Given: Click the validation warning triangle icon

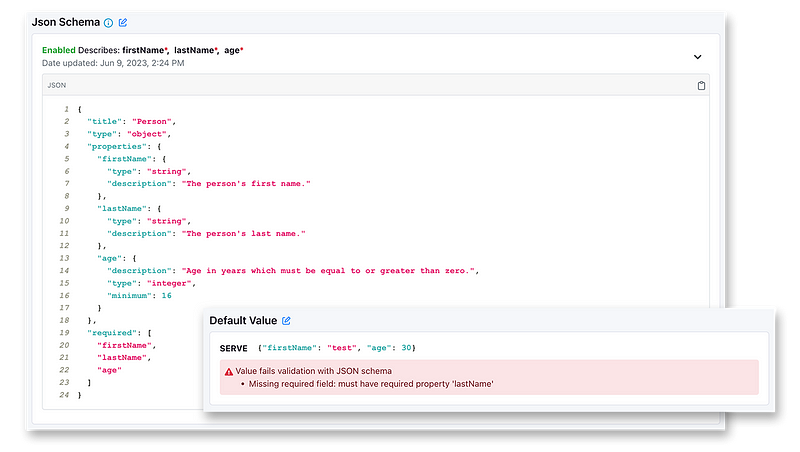Looking at the screenshot, I should click(x=229, y=371).
